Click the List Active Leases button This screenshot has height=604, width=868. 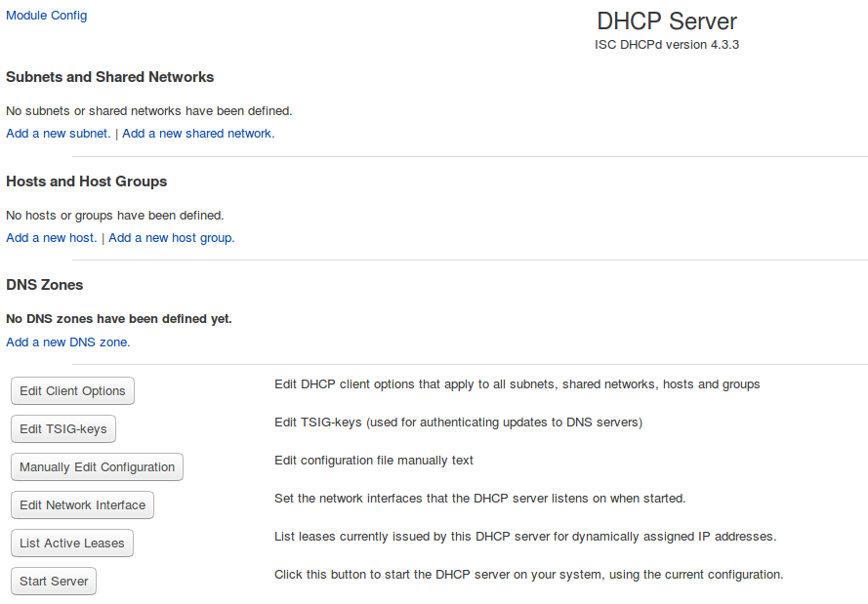pyautogui.click(x=72, y=544)
